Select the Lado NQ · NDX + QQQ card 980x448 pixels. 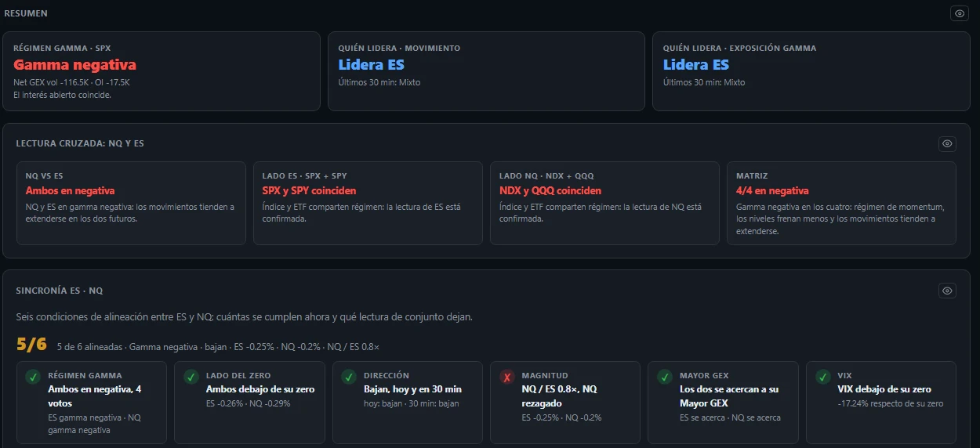[x=604, y=204]
